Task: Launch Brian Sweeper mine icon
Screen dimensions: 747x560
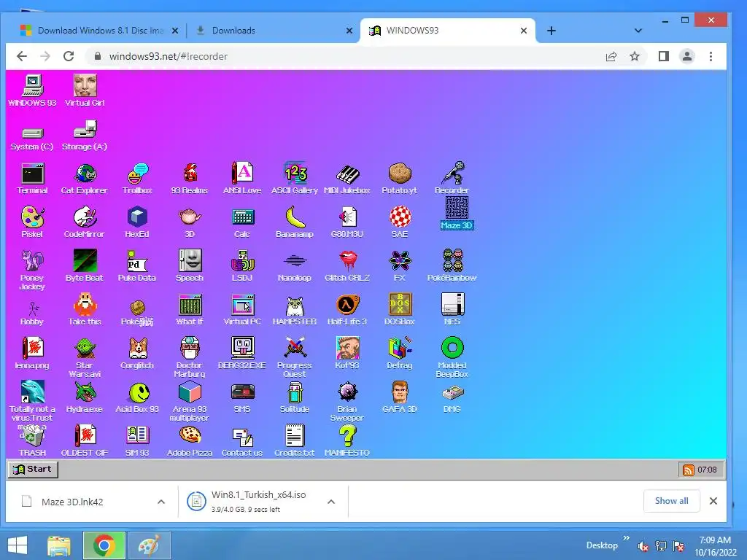Action: tap(347, 401)
